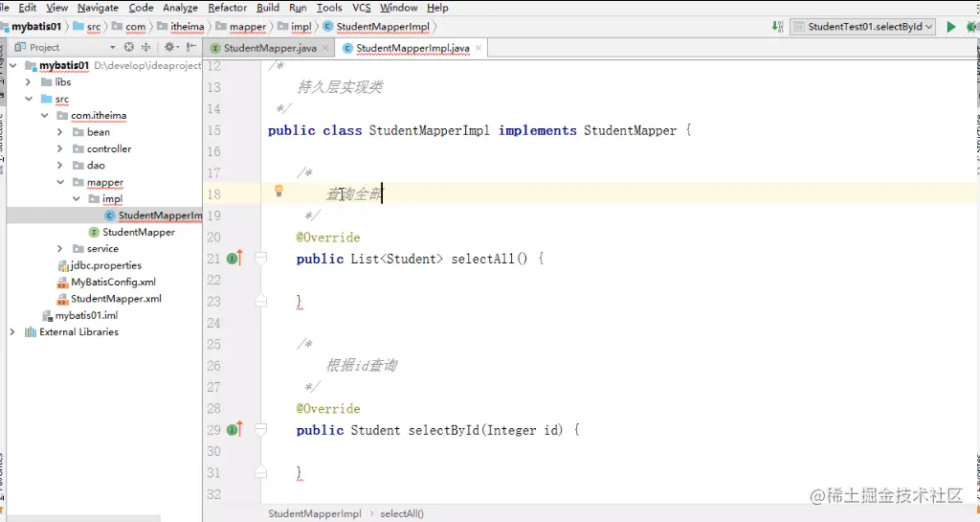The height and width of the screenshot is (522, 980).
Task: Close the StudentMapperImpl.java tab
Action: point(479,48)
